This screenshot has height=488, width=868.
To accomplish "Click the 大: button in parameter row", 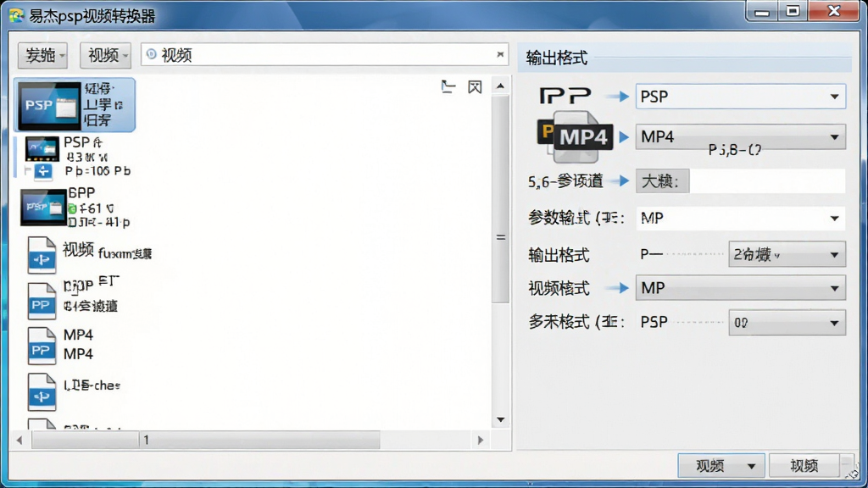I will 662,181.
